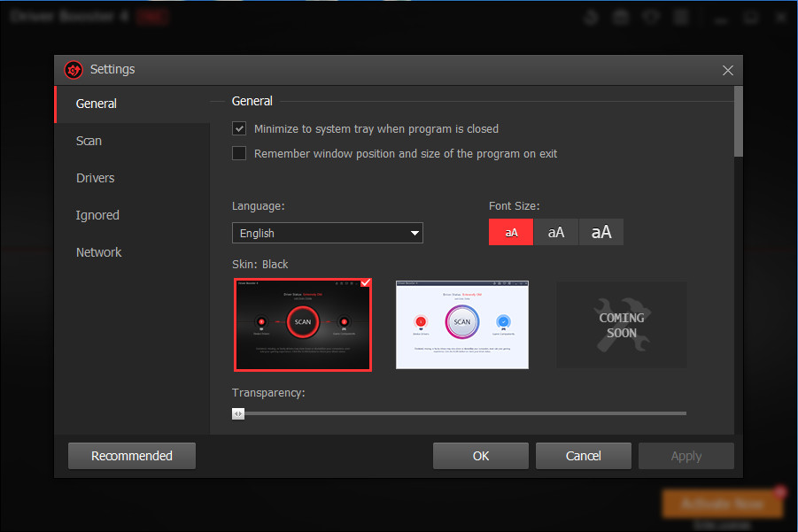Screen dimensions: 798x532
Task: Open the feedback icon at top right
Action: (650, 16)
